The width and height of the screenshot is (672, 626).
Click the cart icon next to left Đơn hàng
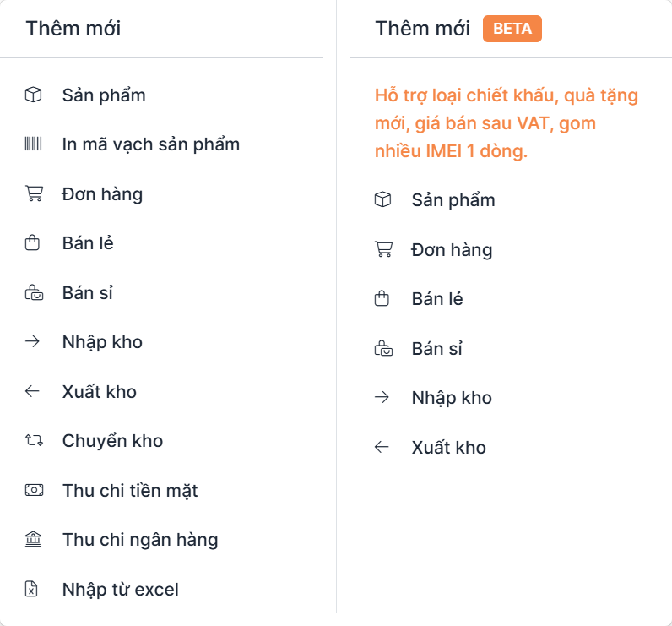(33, 194)
